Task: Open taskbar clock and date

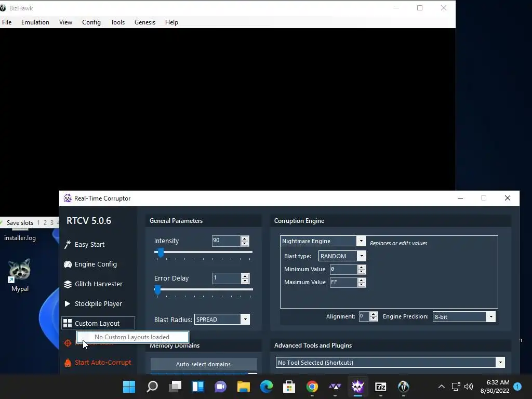Action: click(x=495, y=387)
